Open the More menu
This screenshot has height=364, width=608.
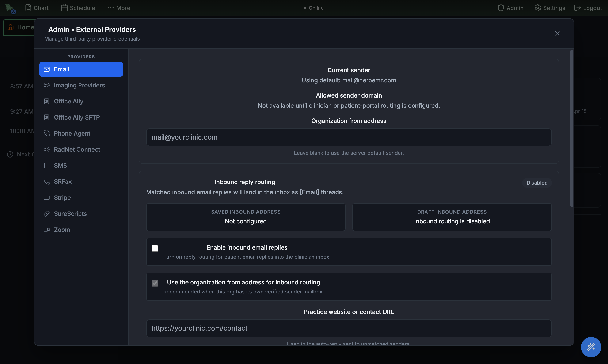coord(119,8)
